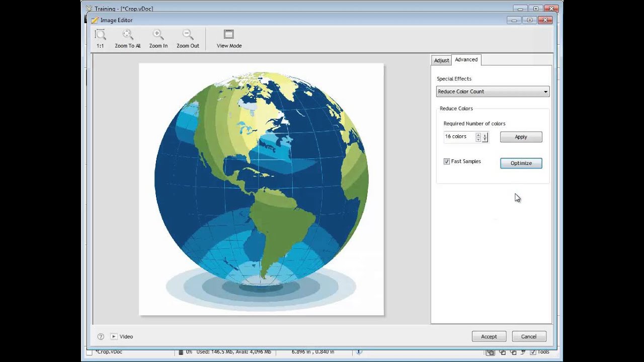The image size is (644, 362).
Task: Play the Video tutorial icon
Action: [114, 336]
